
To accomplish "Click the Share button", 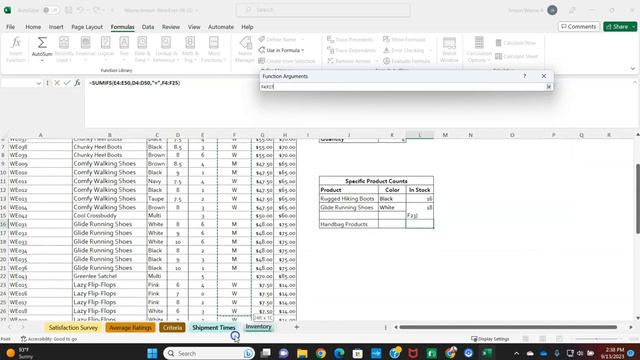I will pos(620,27).
